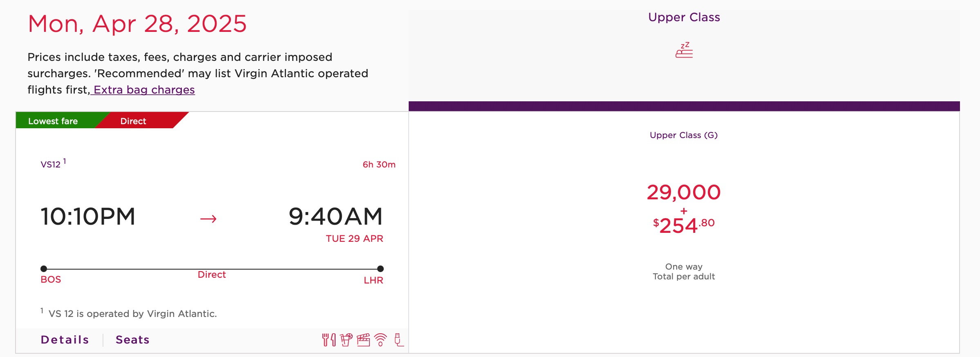Open the Seats selection view
Viewport: 980px width, 357px height.
[x=132, y=339]
